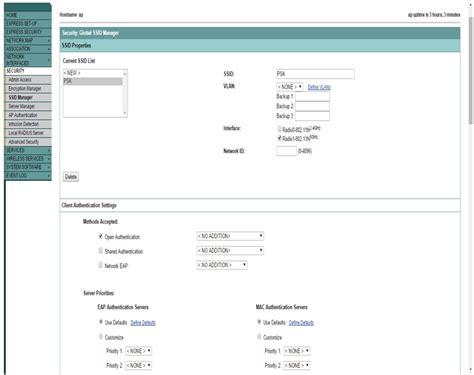Image resolution: width=474 pixels, height=375 pixels.
Task: Click the Backup 3 input field
Action: point(312,116)
